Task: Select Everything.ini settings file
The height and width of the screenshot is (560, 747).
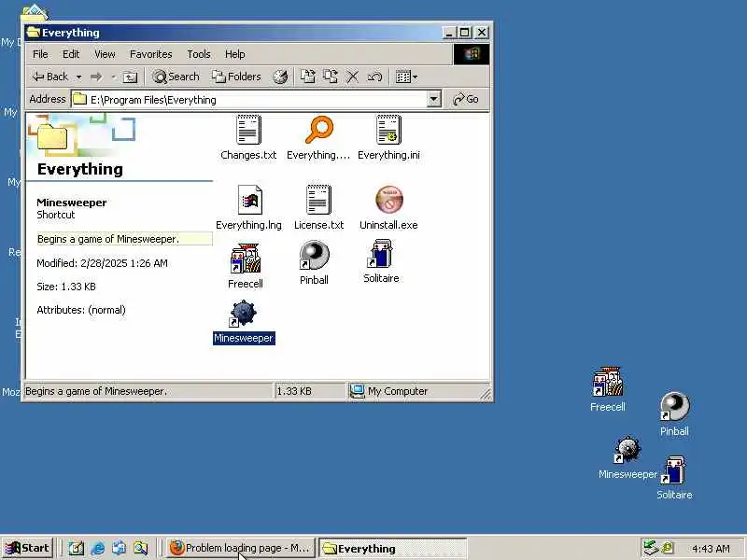Action: [x=388, y=137]
